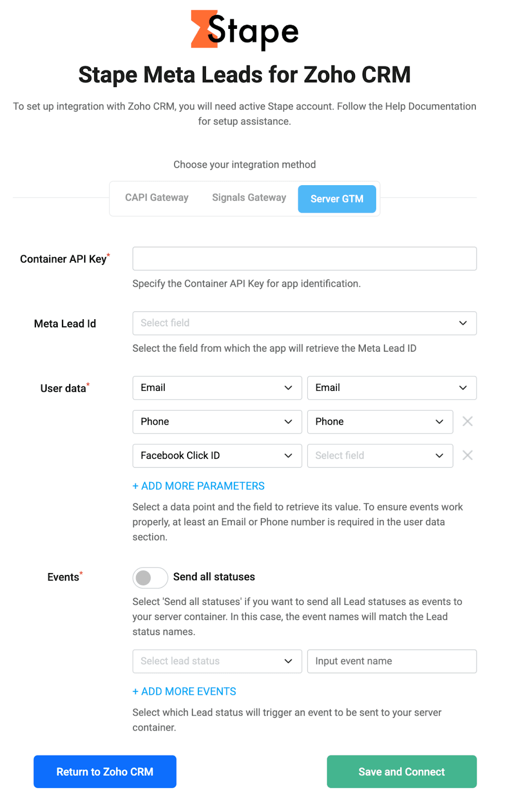The width and height of the screenshot is (518, 812).
Task: Toggle the Send all statuses switch
Action: tap(150, 578)
